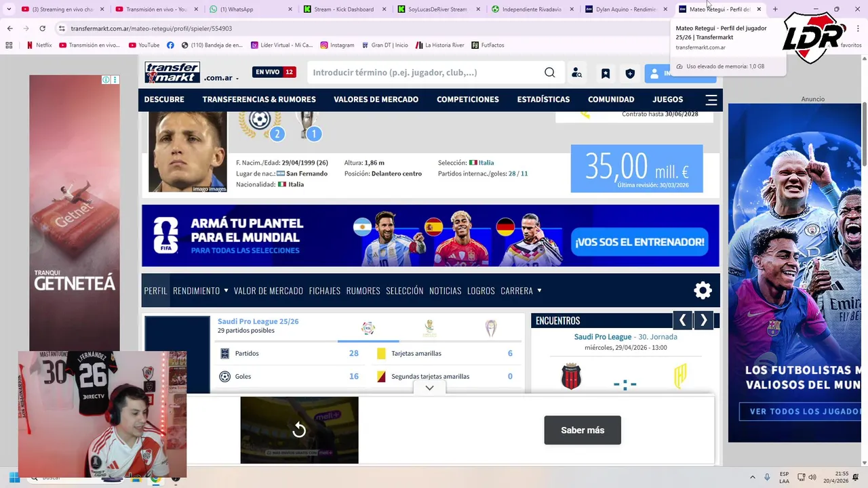Click the 35,00 mill. € market value box

tap(637, 169)
